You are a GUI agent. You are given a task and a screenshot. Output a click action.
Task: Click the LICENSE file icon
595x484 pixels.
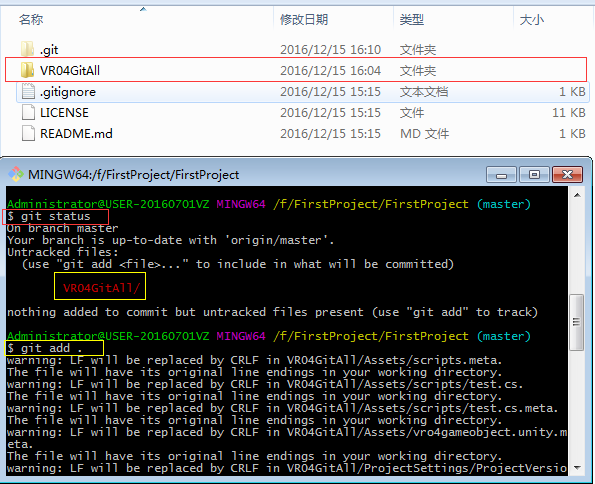point(28,112)
